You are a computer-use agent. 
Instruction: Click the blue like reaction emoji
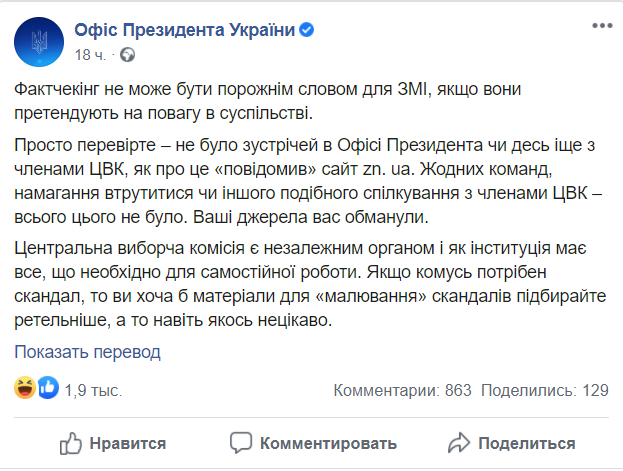(46, 390)
